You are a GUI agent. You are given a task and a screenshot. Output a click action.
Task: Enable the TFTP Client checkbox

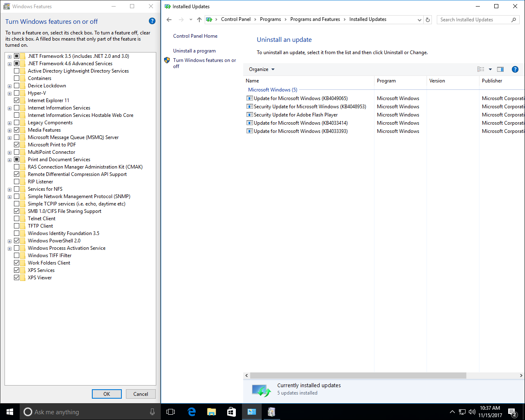(17, 226)
